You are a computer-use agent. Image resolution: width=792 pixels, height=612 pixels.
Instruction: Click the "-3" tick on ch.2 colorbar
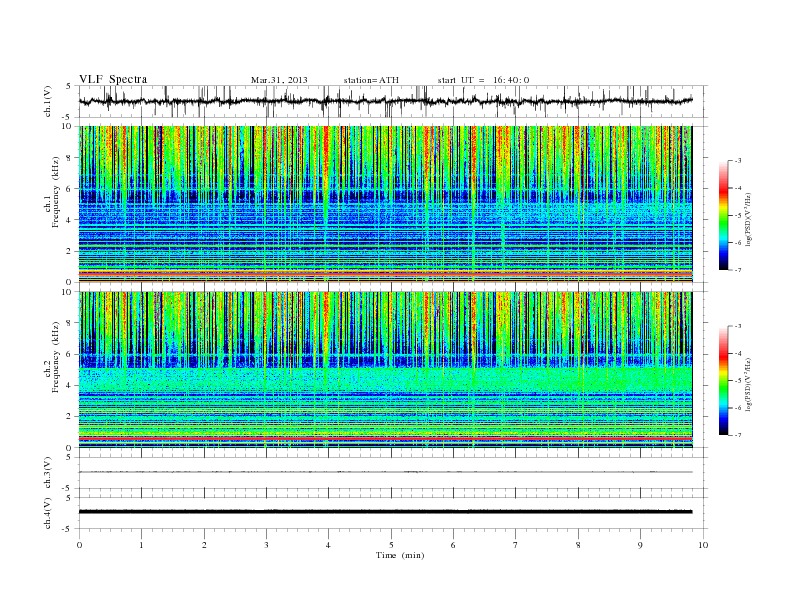click(x=738, y=326)
